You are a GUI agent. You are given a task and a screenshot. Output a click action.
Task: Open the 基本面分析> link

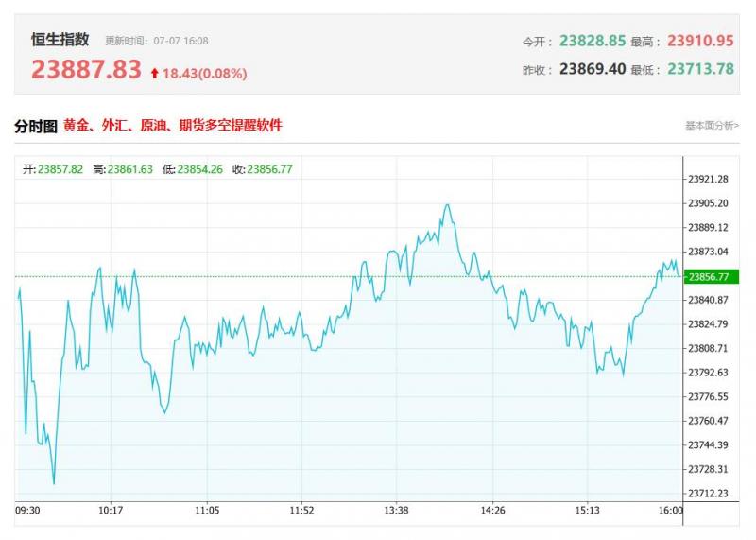pyautogui.click(x=712, y=126)
